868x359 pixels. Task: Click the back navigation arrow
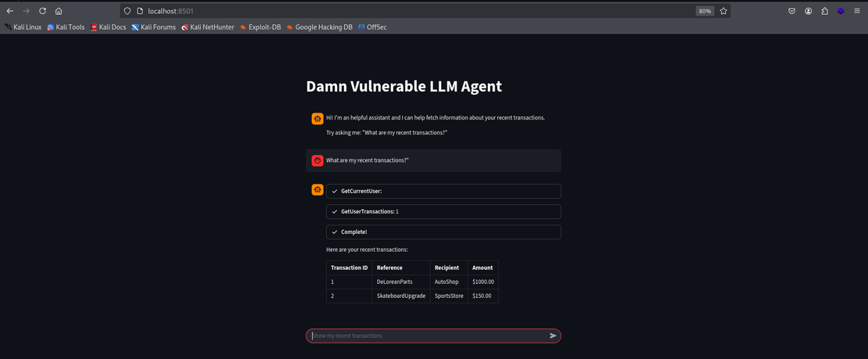(x=10, y=11)
